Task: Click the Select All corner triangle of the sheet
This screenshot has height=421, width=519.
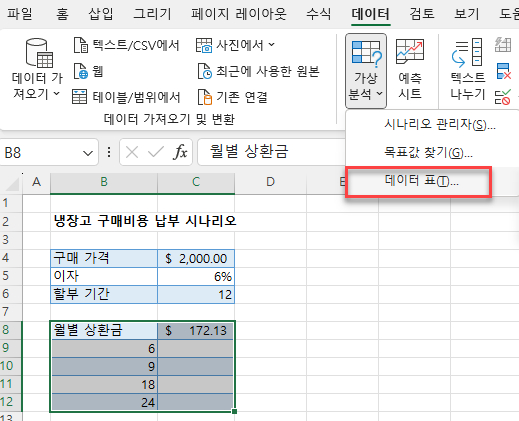Action: click(13, 183)
